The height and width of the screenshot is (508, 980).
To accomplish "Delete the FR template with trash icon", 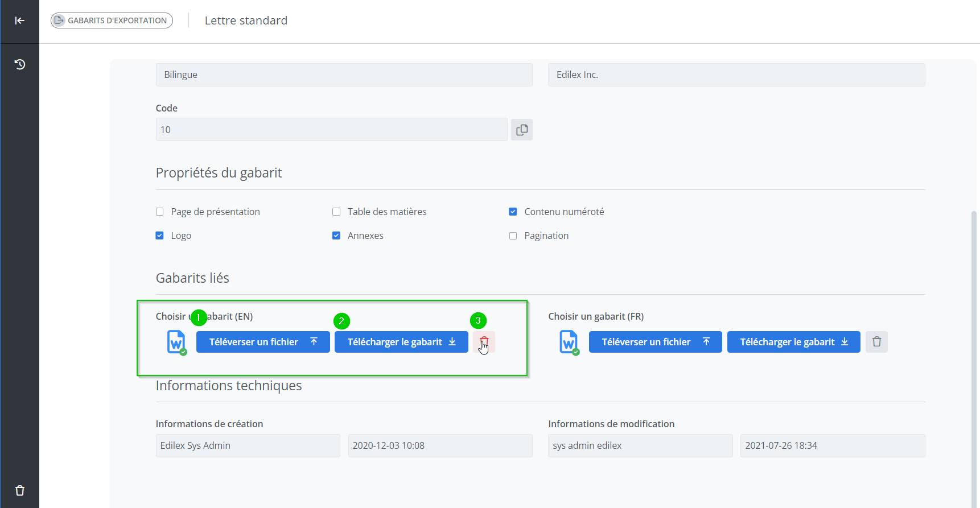I will (x=876, y=342).
